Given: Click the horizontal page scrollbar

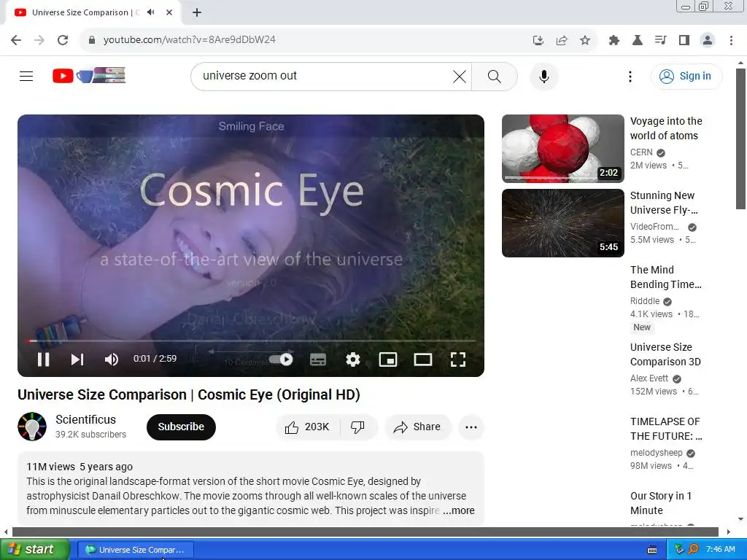Looking at the screenshot, I should coord(365,532).
